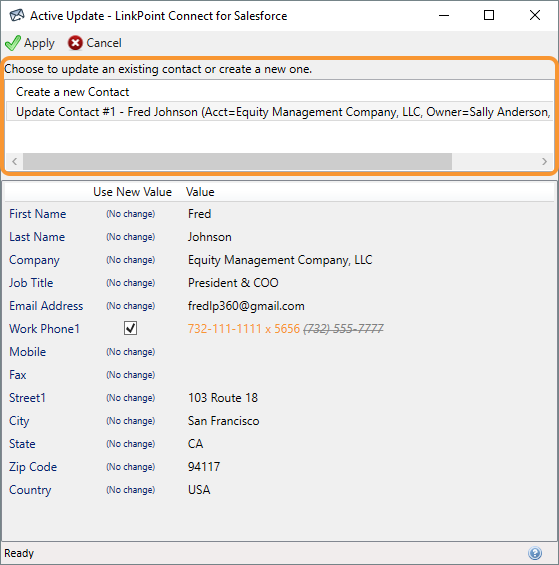This screenshot has width=559, height=565.
Task: Click the red Cancel X icon
Action: click(75, 43)
